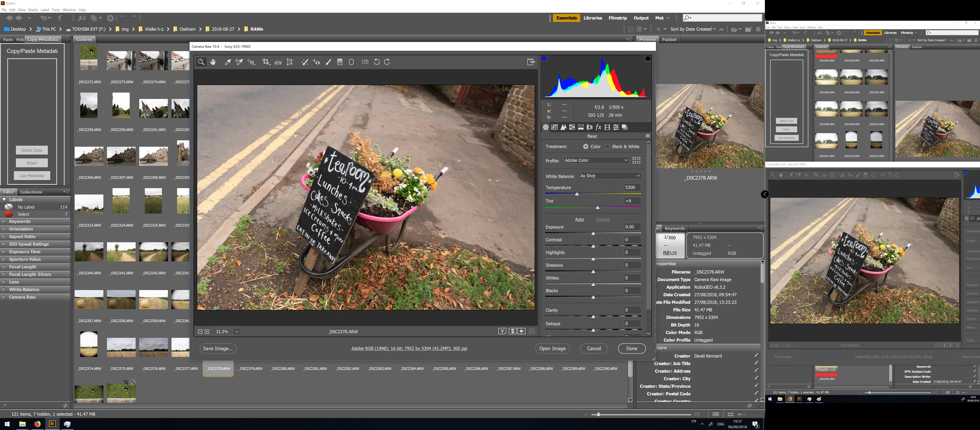Open the White Balance As Shot dropdown
Viewport: 980px width, 430px height.
point(610,176)
